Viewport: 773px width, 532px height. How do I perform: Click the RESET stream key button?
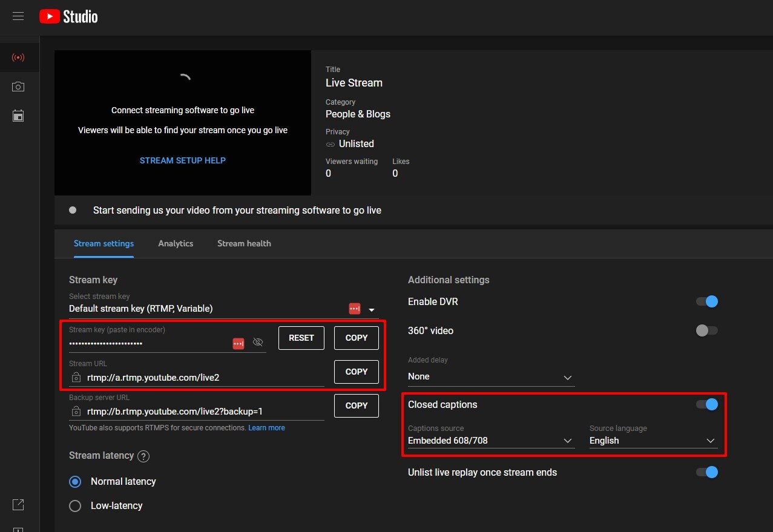coord(301,338)
